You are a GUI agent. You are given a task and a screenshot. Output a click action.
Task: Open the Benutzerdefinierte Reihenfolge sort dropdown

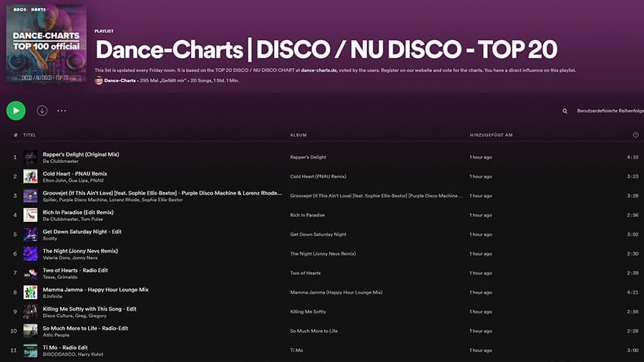coord(610,111)
